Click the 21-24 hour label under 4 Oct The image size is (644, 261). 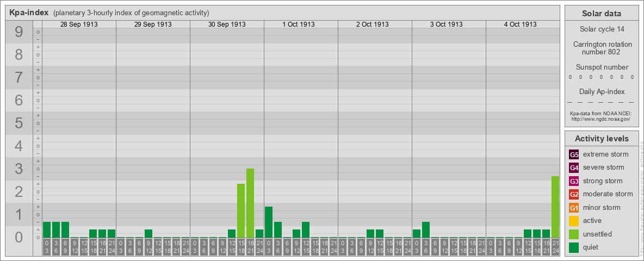[x=555, y=247]
